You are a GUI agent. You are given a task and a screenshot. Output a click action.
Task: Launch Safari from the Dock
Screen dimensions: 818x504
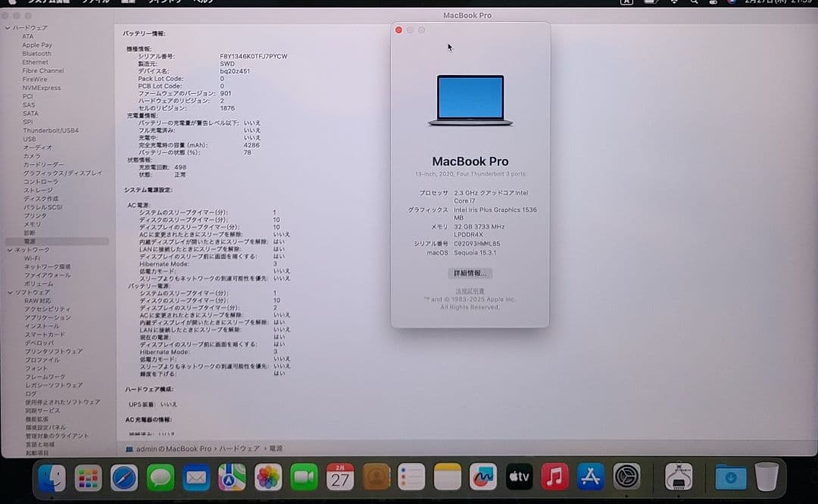coord(123,478)
